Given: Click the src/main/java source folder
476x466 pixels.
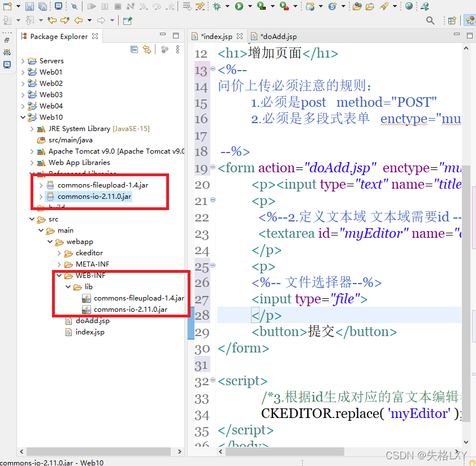Looking at the screenshot, I should point(64,140).
